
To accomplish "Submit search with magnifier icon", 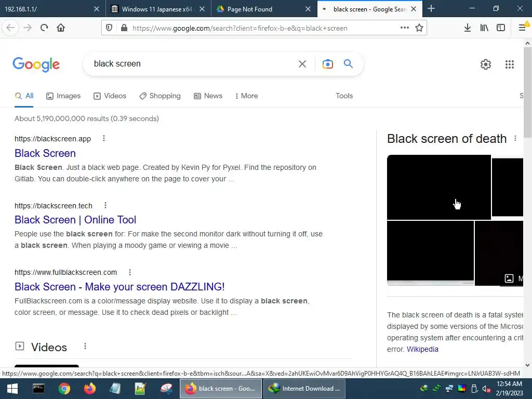I will point(348,63).
